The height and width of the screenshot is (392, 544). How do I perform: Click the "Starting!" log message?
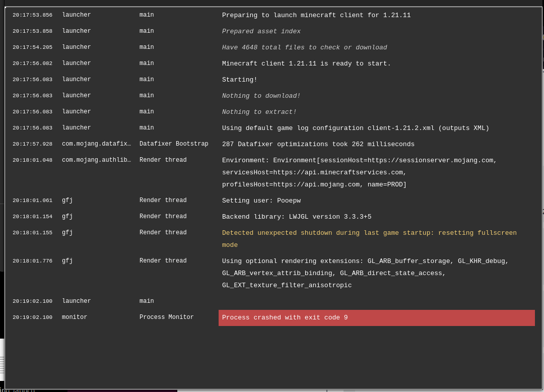coord(240,80)
